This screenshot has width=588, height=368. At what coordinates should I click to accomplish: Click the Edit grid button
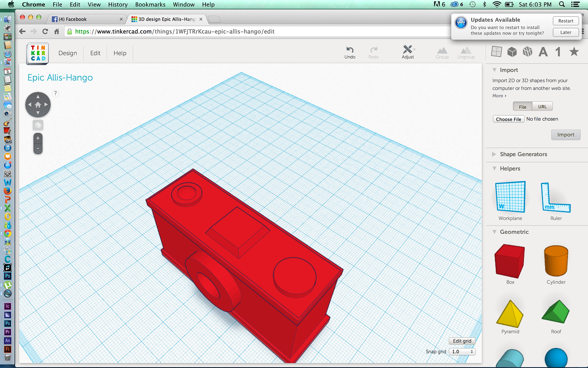(462, 341)
